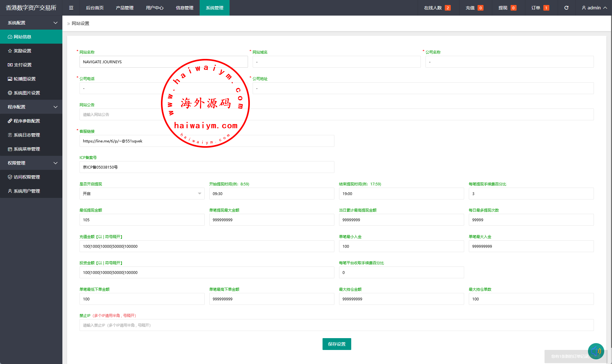Open 系统图片设置 gear icon item
612x364 pixels.
coord(27,93)
